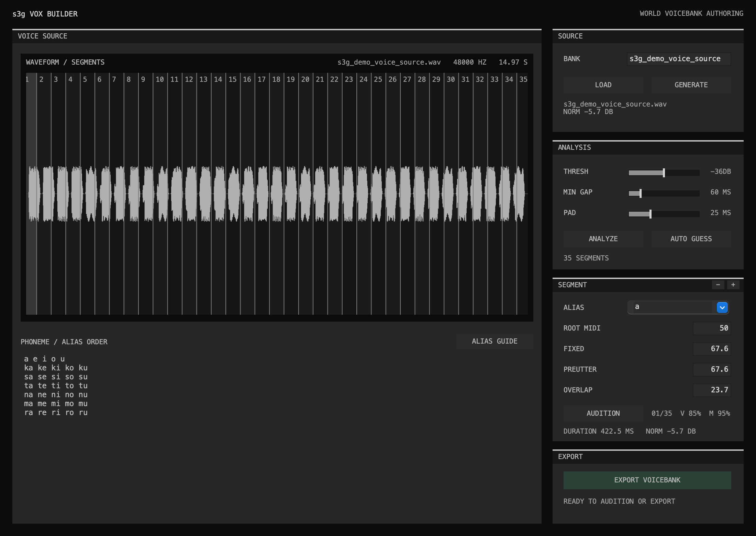
Task: Click the AUDITION button
Action: (603, 413)
